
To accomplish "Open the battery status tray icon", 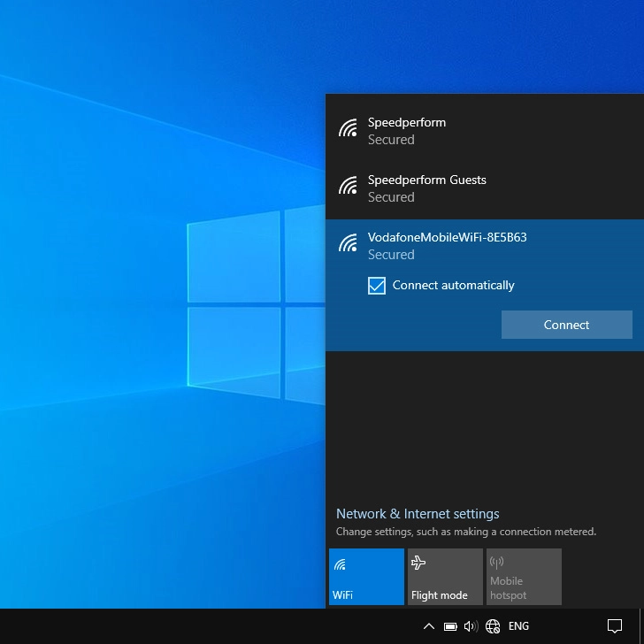I will (450, 626).
